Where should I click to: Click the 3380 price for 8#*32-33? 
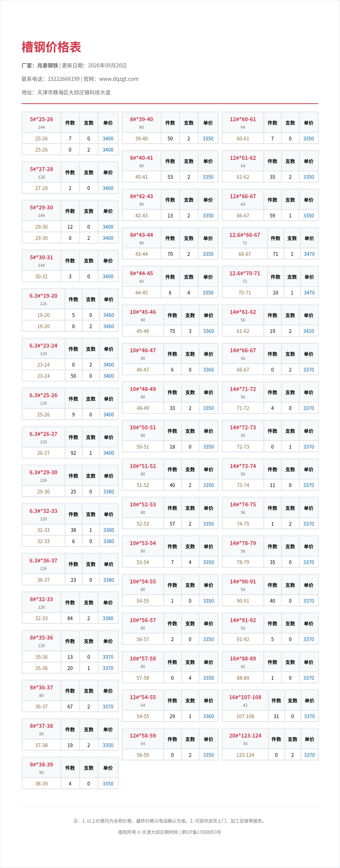[x=108, y=618]
